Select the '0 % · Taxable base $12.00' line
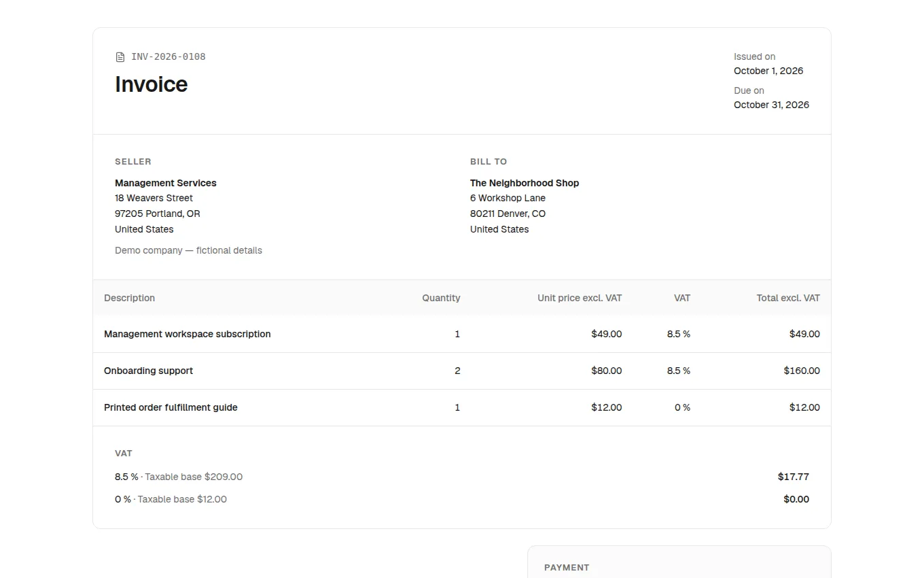Image resolution: width=924 pixels, height=578 pixels. (x=171, y=499)
